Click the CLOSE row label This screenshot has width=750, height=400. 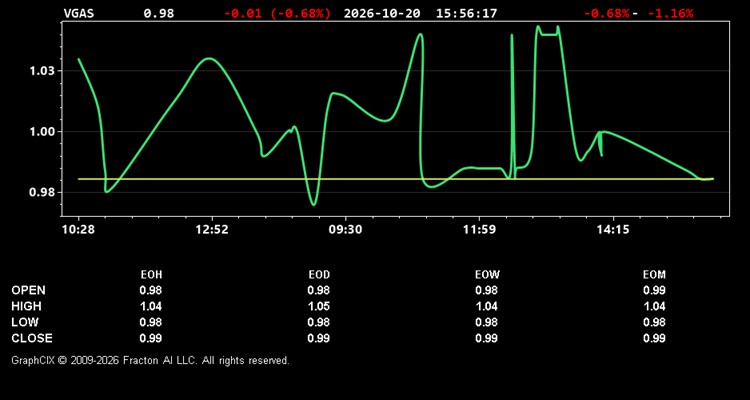[32, 338]
